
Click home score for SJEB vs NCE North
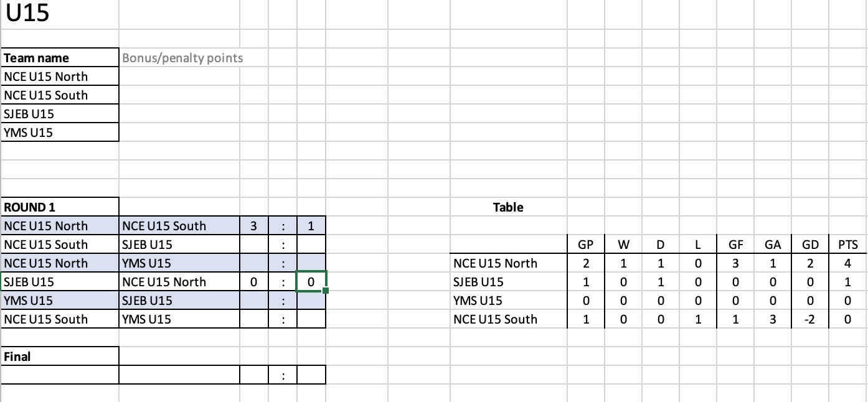254,282
